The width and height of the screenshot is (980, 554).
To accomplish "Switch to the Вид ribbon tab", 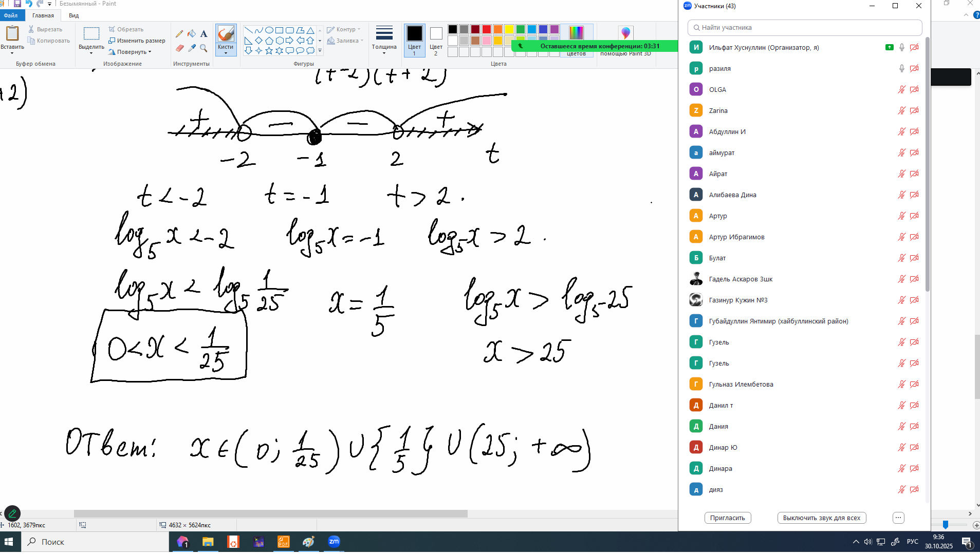I will [74, 15].
